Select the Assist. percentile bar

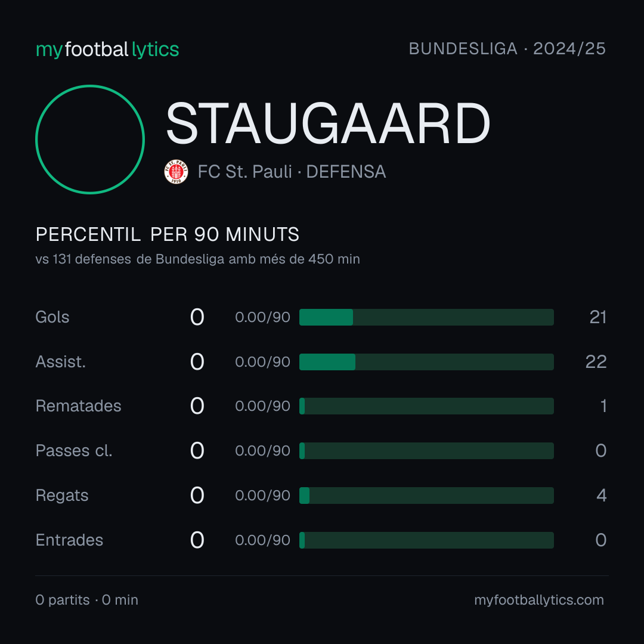(426, 362)
